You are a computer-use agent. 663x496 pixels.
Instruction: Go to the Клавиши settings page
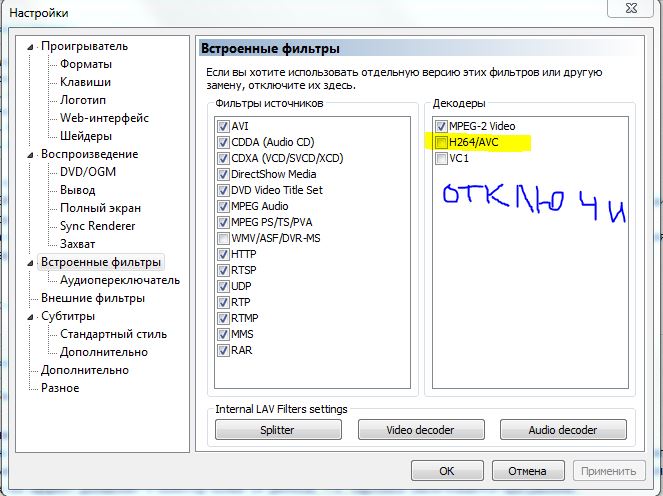point(85,82)
